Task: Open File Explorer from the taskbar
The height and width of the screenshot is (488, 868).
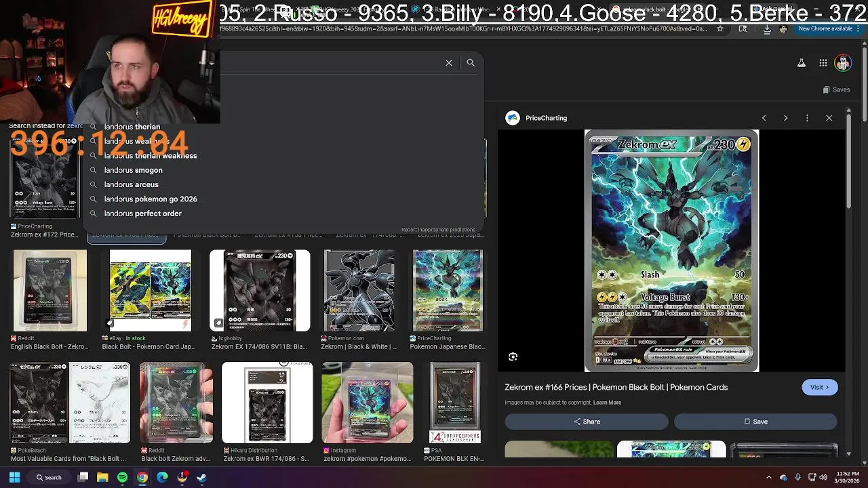Action: click(102, 477)
